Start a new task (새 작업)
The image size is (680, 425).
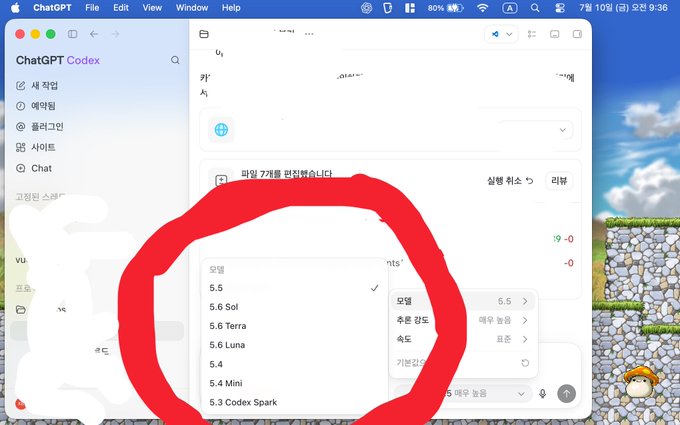[x=37, y=85]
